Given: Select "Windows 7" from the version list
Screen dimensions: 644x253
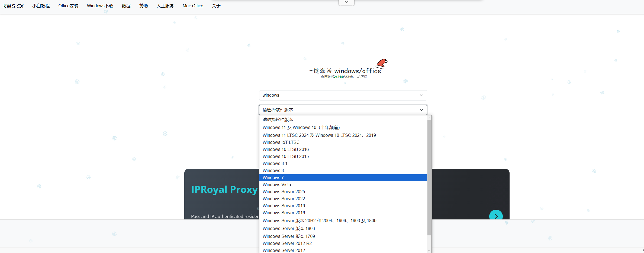Looking at the screenshot, I should (x=273, y=177).
